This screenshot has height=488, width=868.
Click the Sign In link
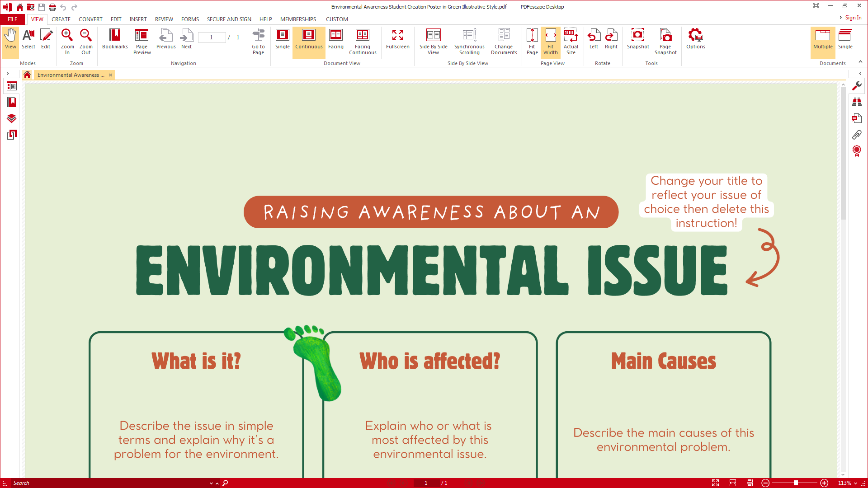coord(853,18)
